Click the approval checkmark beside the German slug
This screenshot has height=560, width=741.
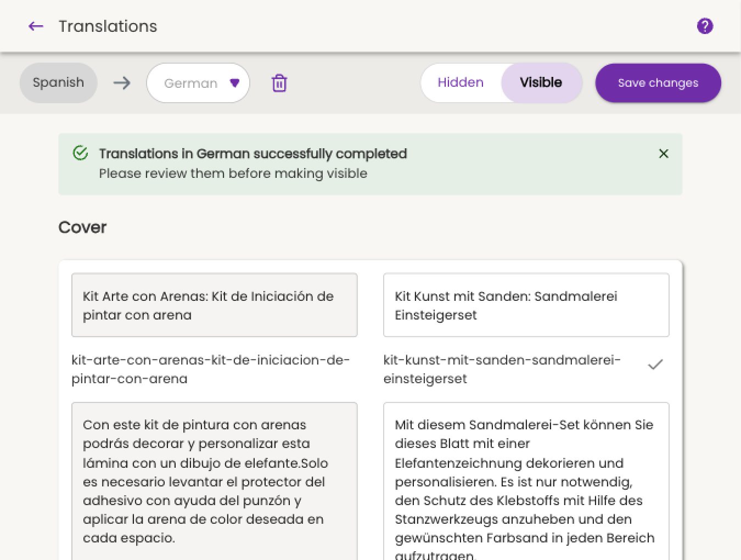[655, 364]
